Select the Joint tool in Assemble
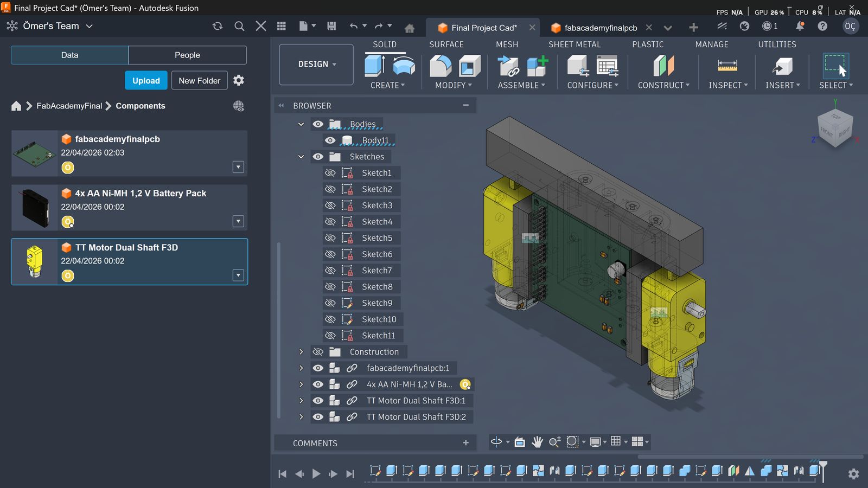 [x=509, y=66]
